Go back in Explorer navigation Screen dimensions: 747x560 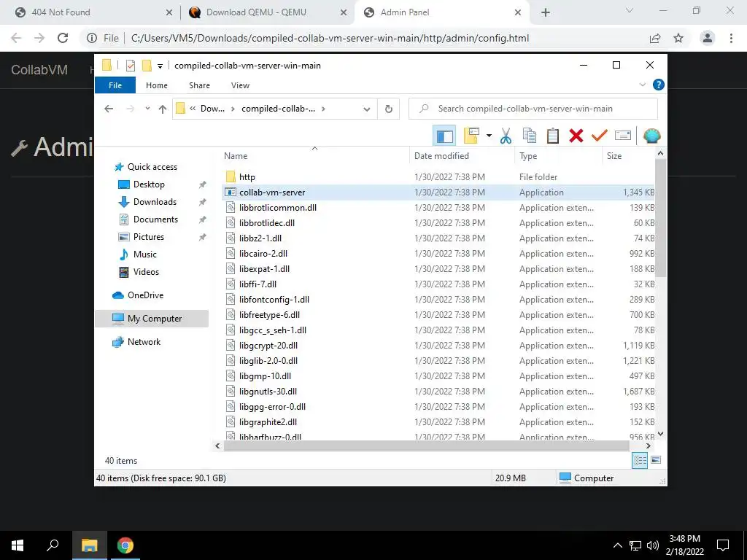coord(109,109)
